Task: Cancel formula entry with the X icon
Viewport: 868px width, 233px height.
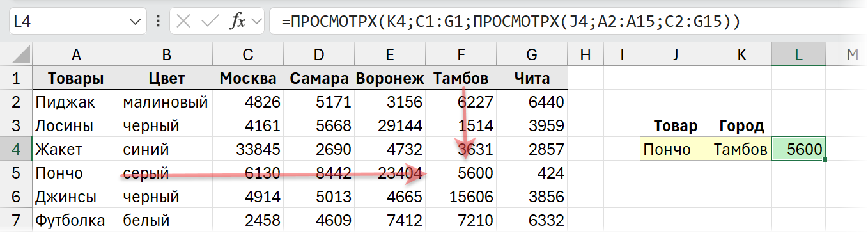Action: click(184, 22)
